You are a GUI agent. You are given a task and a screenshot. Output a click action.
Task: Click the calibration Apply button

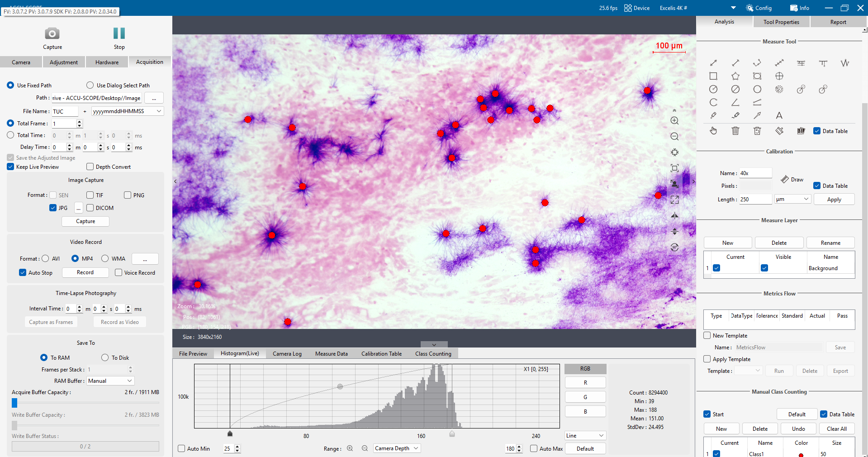click(x=834, y=199)
